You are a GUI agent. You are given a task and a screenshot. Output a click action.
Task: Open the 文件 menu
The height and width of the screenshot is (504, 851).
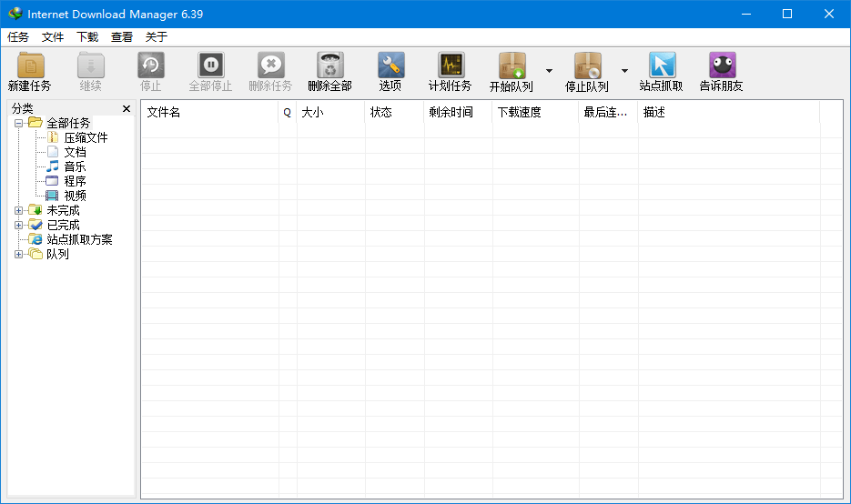click(x=53, y=37)
